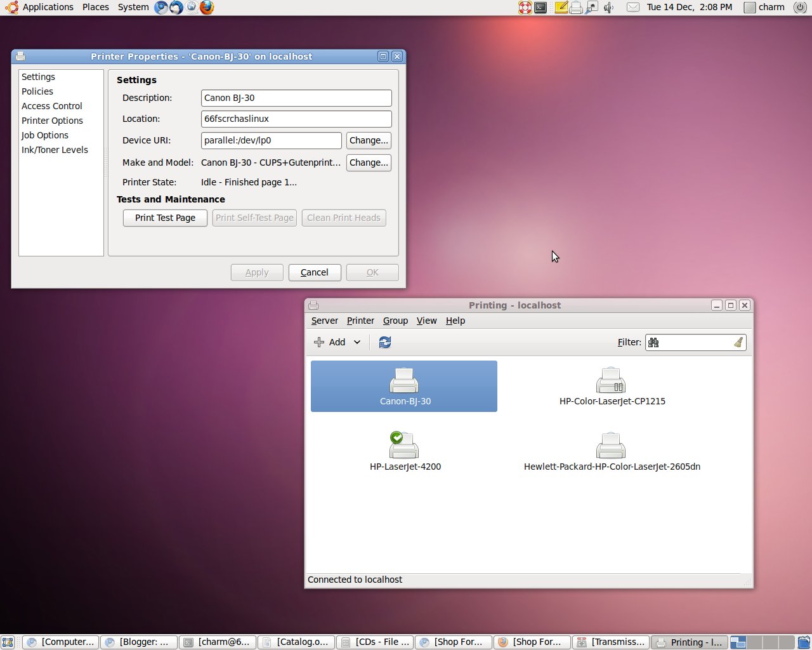The width and height of the screenshot is (812, 650).
Task: Open the Applications menu
Action: pos(48,8)
